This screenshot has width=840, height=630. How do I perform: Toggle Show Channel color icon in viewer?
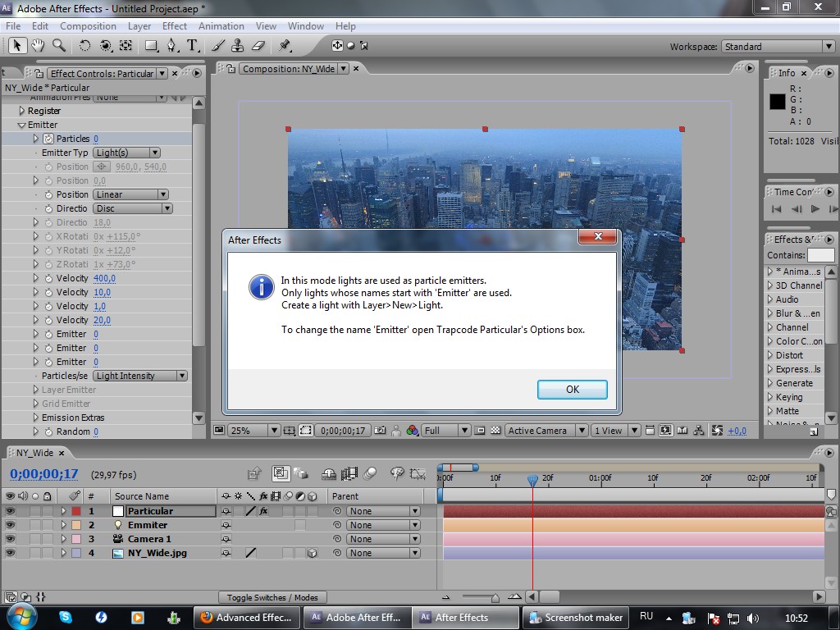(412, 430)
